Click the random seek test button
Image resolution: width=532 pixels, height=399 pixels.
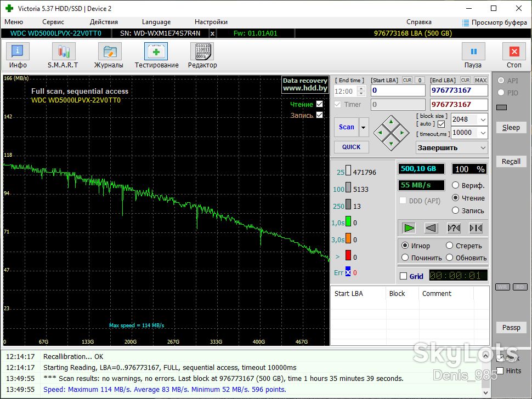[x=454, y=228]
